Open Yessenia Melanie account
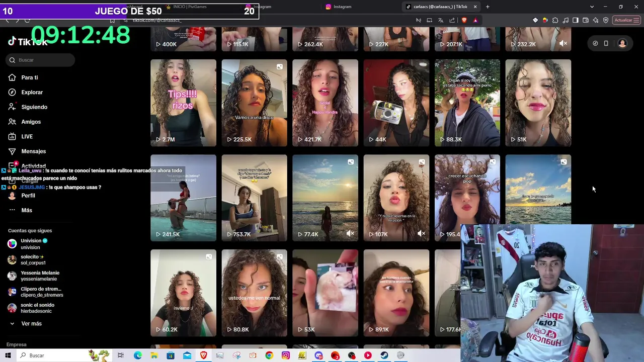The image size is (644, 362). coord(33,276)
